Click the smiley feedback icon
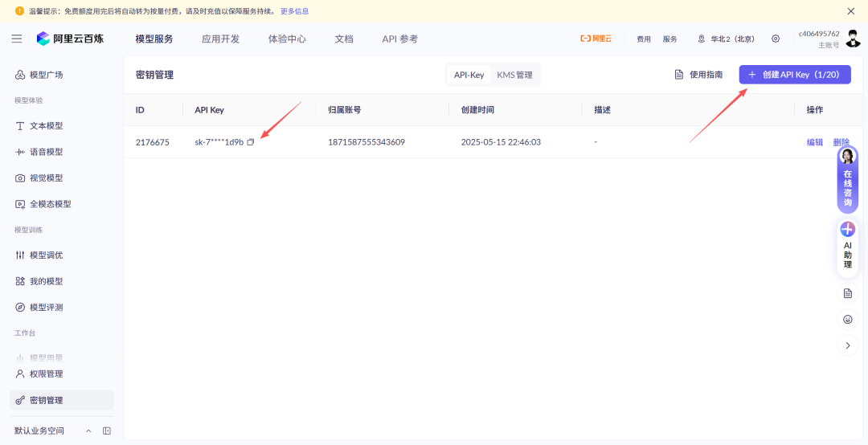The image size is (868, 445). click(x=847, y=320)
